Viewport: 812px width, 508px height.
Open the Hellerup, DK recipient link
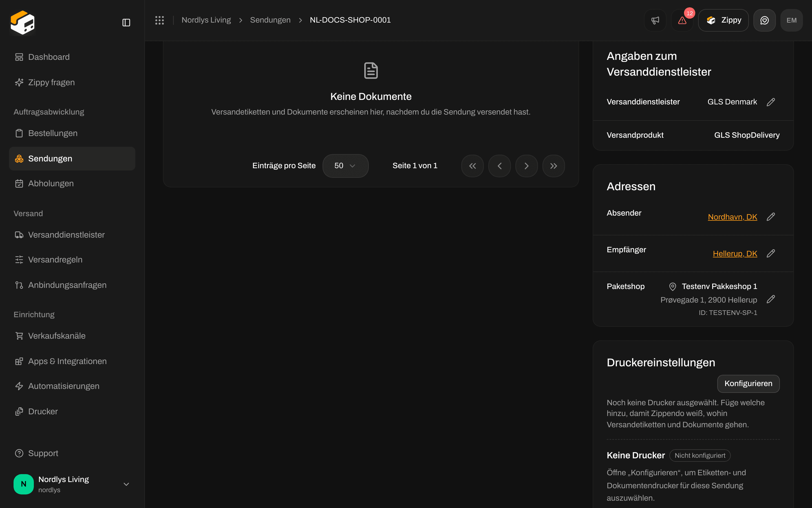[735, 254]
